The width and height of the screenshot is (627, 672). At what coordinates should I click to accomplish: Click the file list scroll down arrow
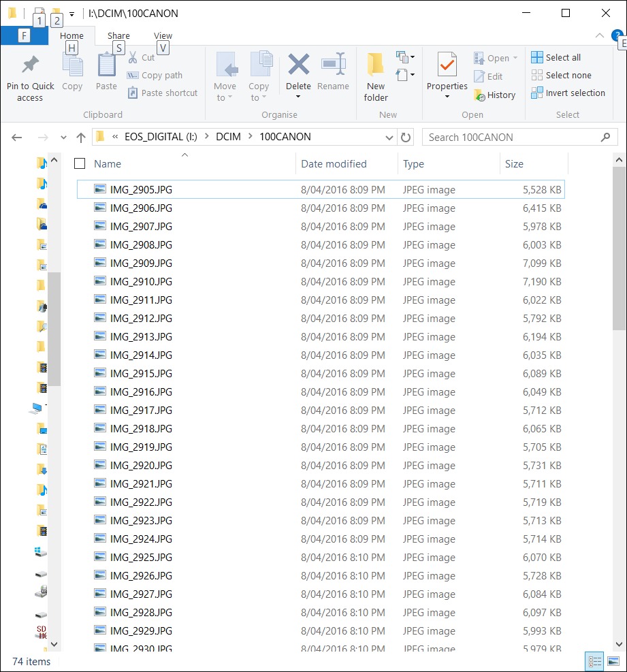(x=619, y=644)
